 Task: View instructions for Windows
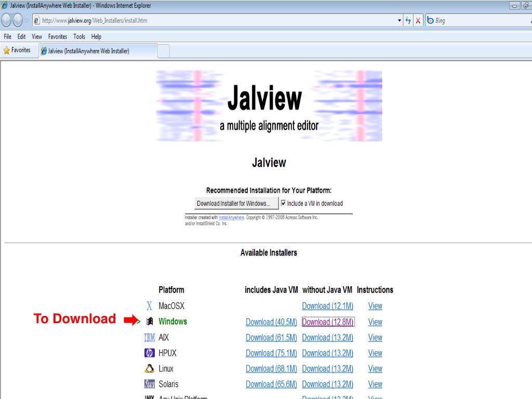375,322
